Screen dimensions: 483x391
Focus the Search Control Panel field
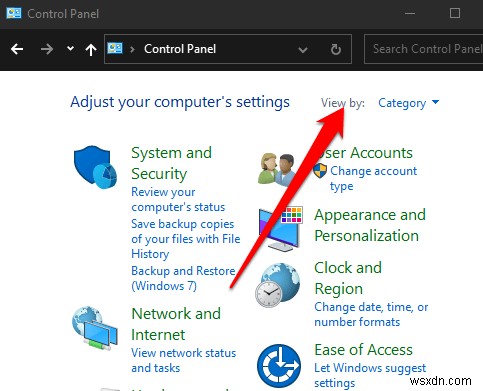click(x=423, y=49)
